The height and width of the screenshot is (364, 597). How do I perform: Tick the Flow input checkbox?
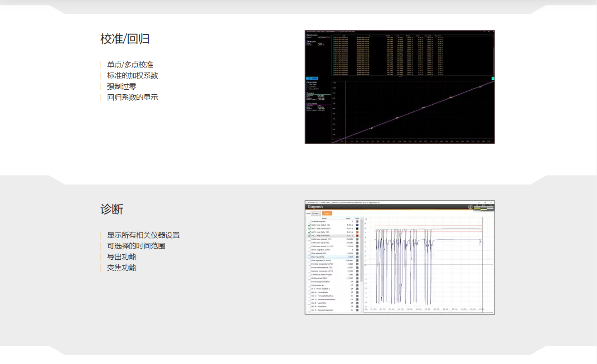(309, 257)
